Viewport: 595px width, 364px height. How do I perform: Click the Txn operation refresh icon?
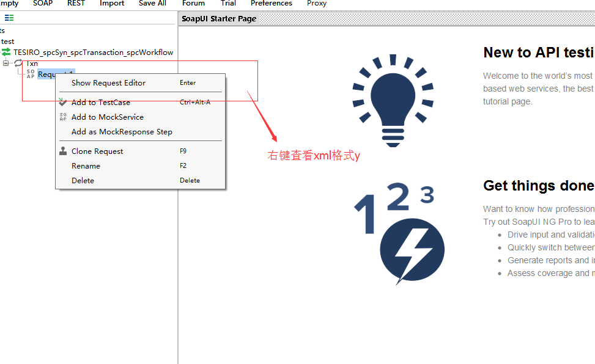click(x=18, y=63)
